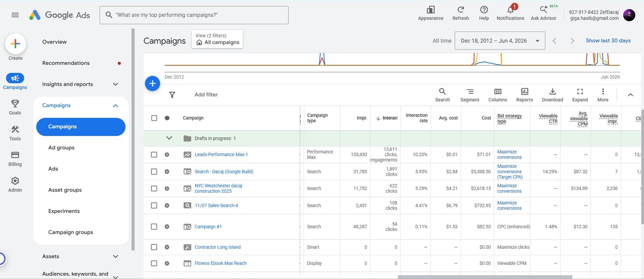Click the filter funnel icon
This screenshot has width=644, height=279.
(x=172, y=95)
